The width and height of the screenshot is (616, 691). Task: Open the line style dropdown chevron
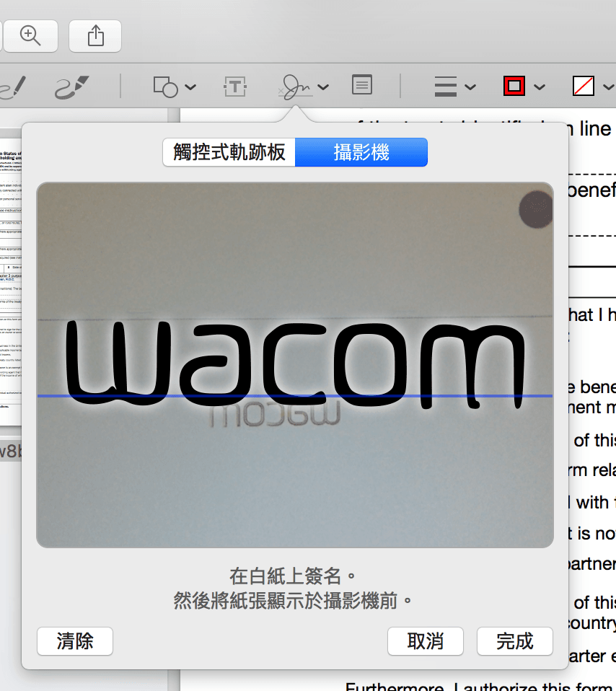click(470, 87)
